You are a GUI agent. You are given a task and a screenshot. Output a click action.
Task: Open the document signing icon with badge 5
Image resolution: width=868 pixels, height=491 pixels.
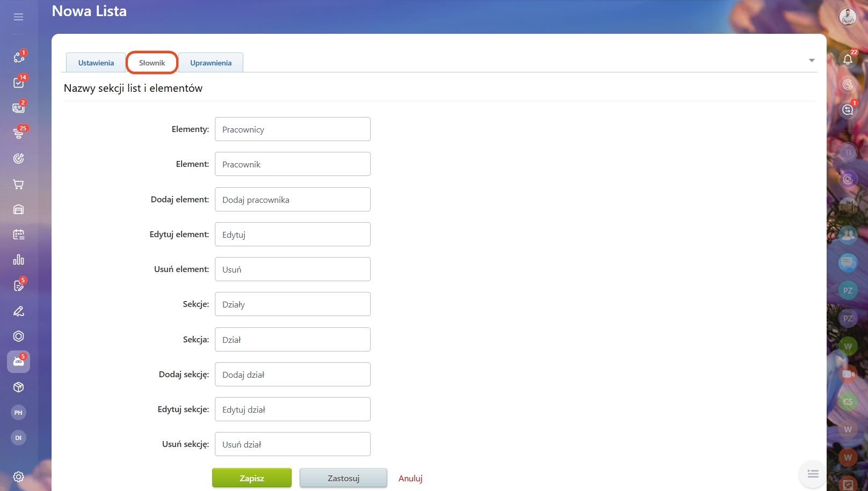tap(18, 285)
